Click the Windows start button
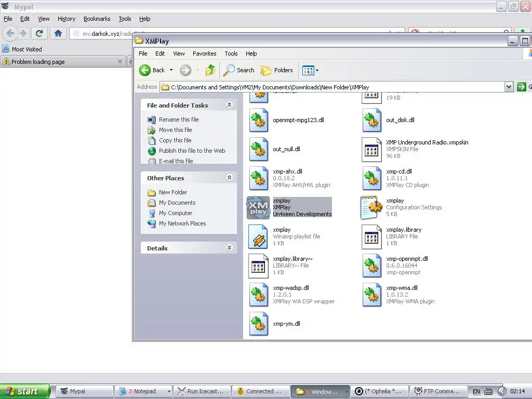532x399 pixels. point(25,391)
